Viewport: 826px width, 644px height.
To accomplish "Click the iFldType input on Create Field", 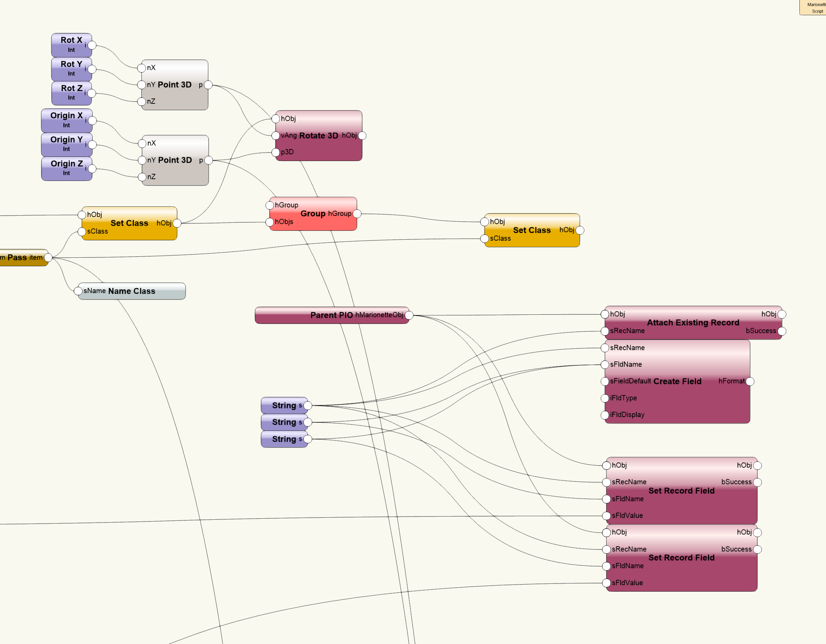I will [x=605, y=398].
